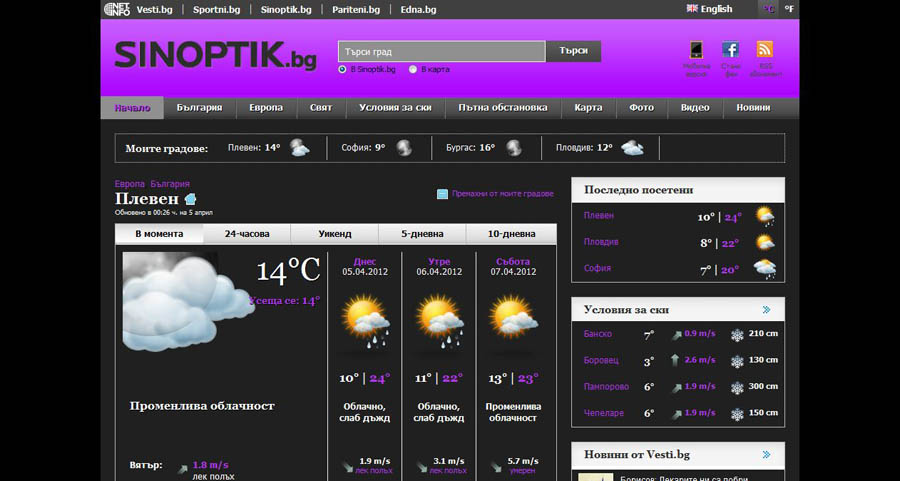Open the Sportni.bg top link
This screenshot has height=481, width=900.
coord(216,10)
